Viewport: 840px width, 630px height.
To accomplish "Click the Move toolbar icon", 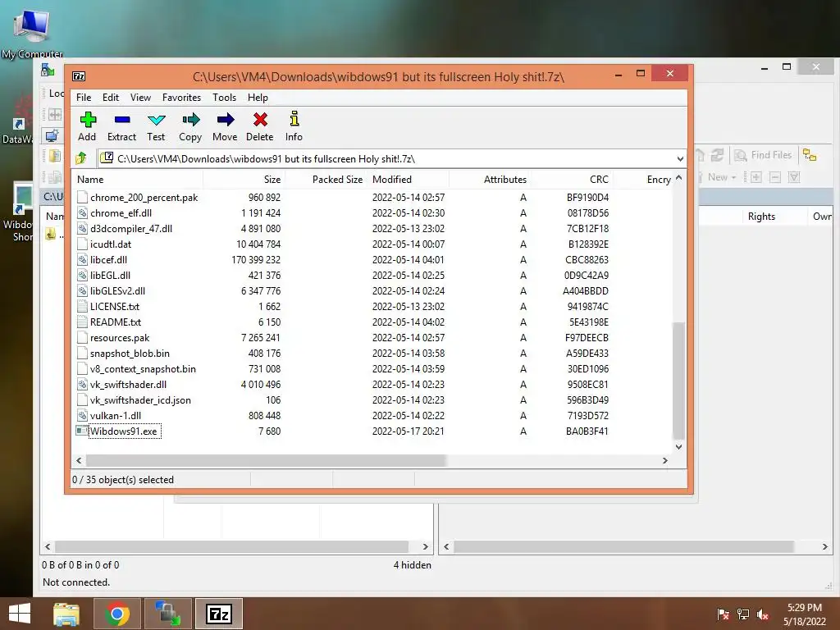I will [x=226, y=120].
